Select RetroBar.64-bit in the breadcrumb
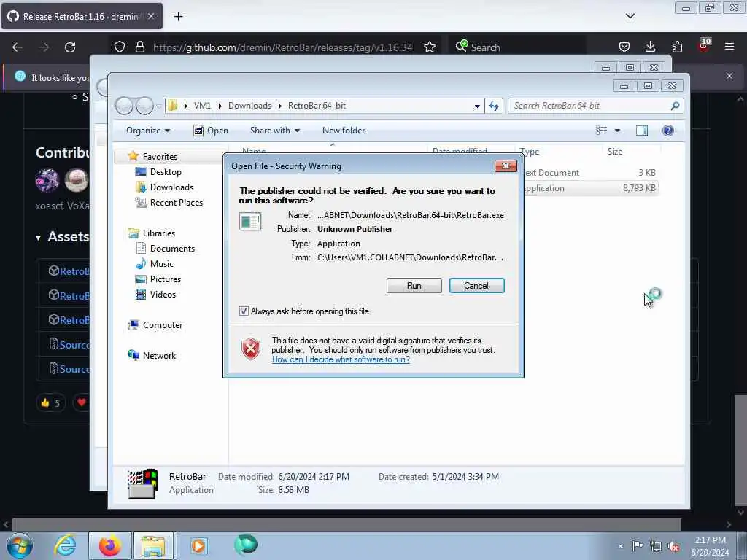Viewport: 747px width, 560px height. click(x=317, y=106)
